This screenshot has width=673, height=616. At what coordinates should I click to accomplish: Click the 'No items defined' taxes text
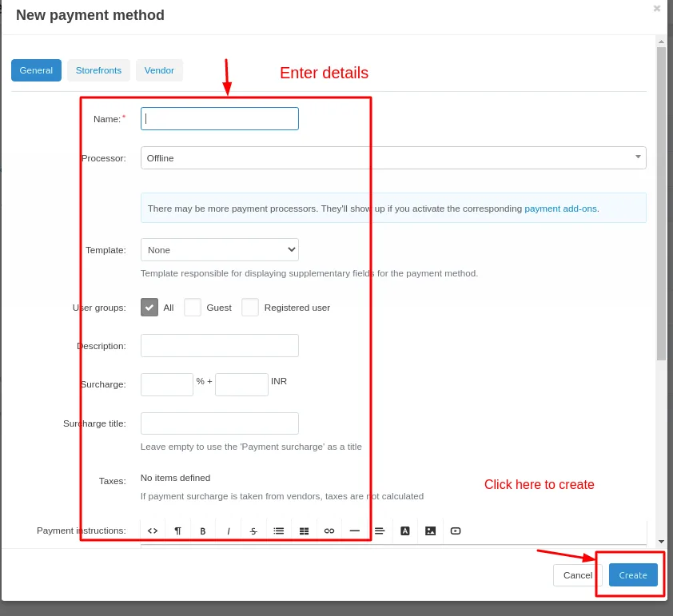(x=176, y=478)
